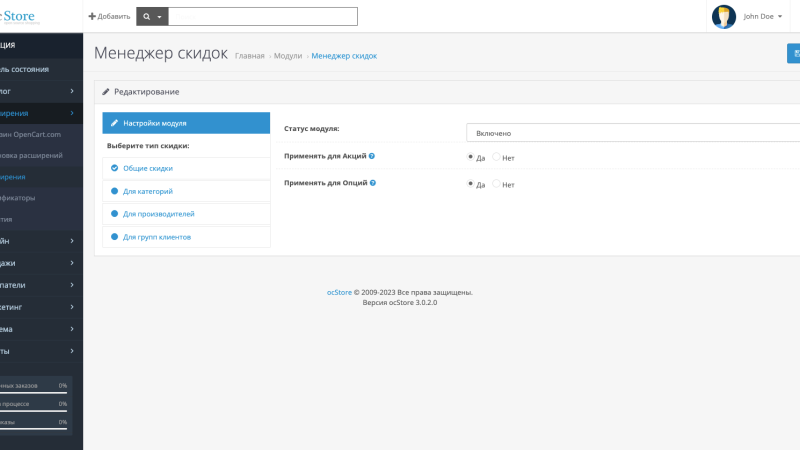Click Версия ocStore 3.0.2.0 text
This screenshot has width=800, height=450.
[x=399, y=303]
